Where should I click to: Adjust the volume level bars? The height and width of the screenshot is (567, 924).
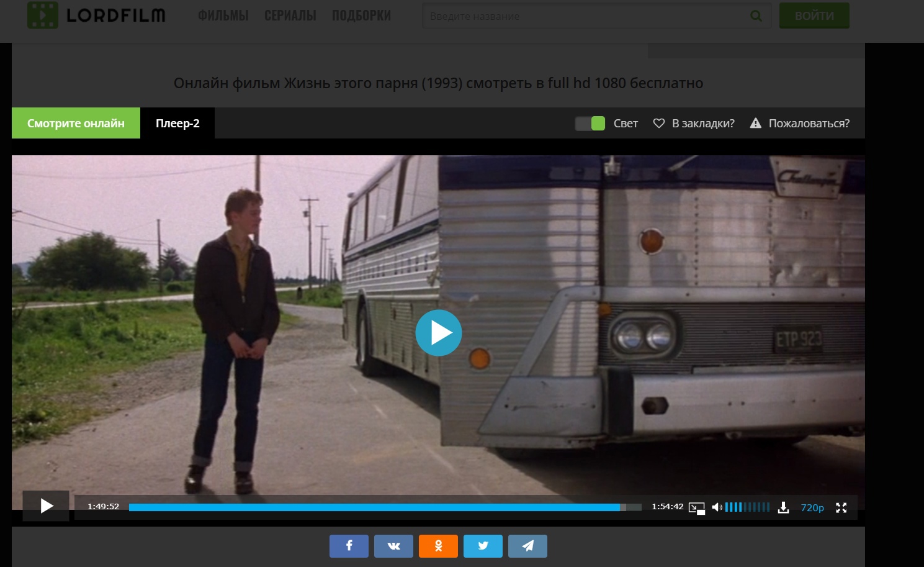click(x=748, y=507)
